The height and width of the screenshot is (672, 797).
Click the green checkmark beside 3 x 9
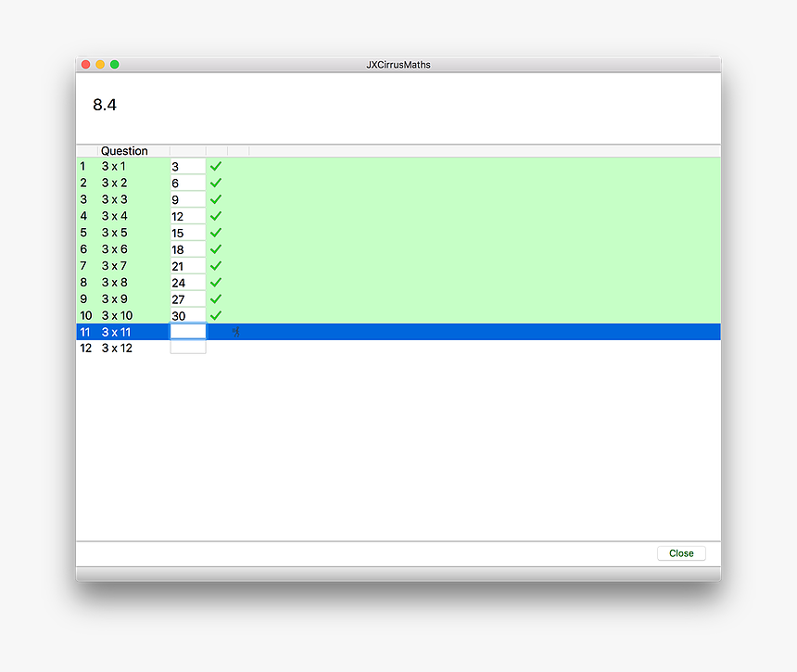[215, 299]
